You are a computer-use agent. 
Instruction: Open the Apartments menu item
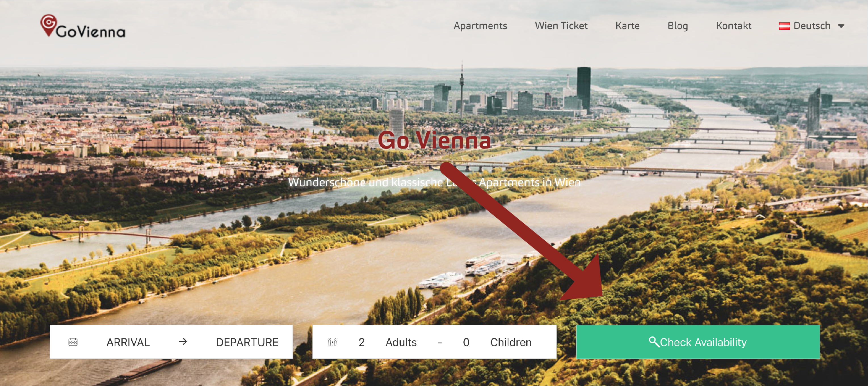480,26
